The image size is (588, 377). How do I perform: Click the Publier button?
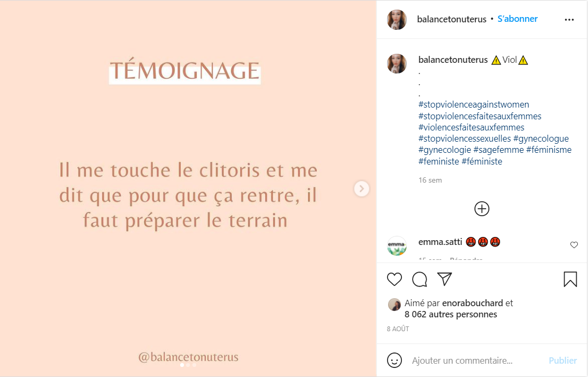562,360
